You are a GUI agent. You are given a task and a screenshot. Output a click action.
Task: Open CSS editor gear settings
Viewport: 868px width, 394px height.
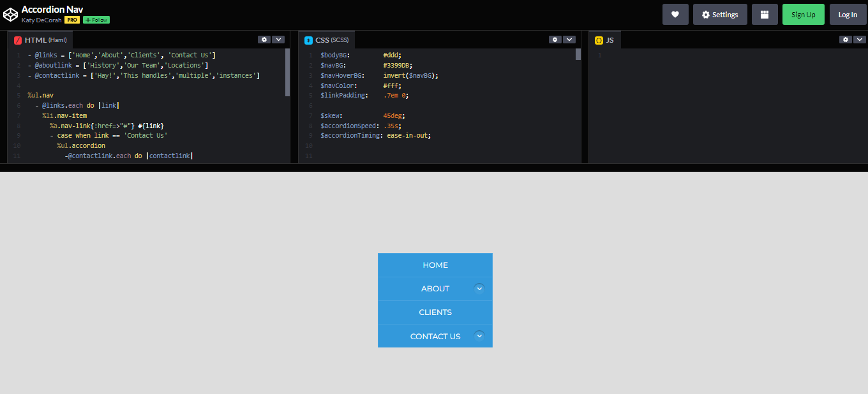555,40
